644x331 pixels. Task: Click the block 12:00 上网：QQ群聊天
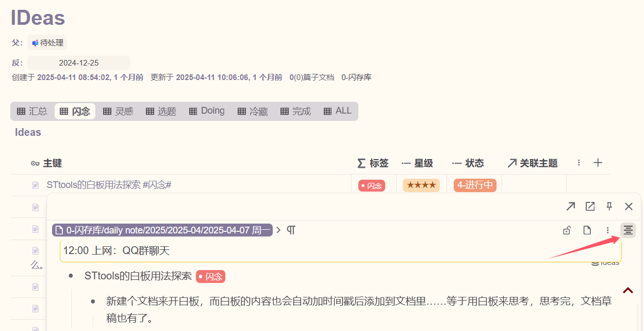click(x=340, y=251)
